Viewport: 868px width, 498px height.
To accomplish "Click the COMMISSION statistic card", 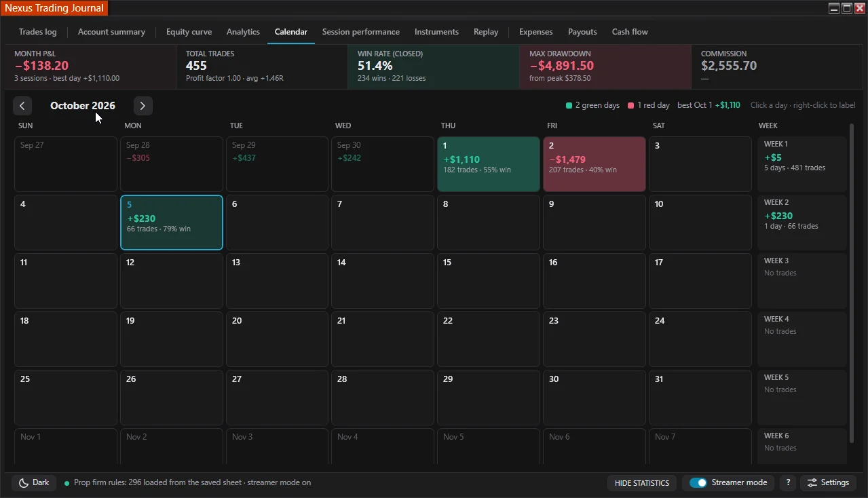I will [x=777, y=66].
